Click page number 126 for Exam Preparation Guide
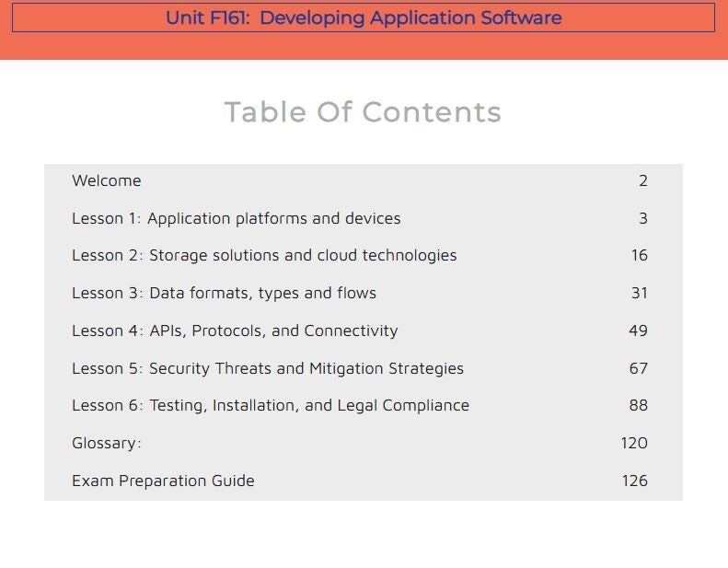This screenshot has height=568, width=728. [x=635, y=481]
